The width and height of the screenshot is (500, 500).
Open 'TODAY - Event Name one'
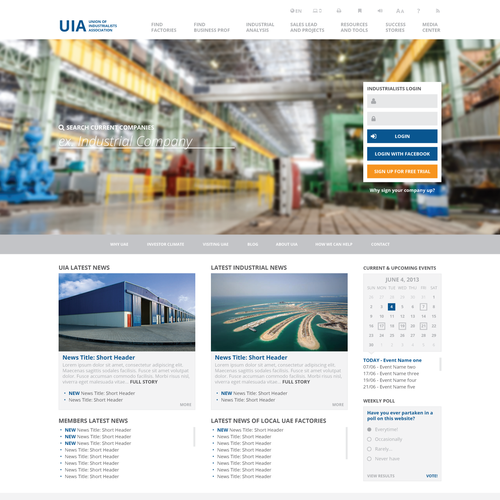click(x=392, y=360)
